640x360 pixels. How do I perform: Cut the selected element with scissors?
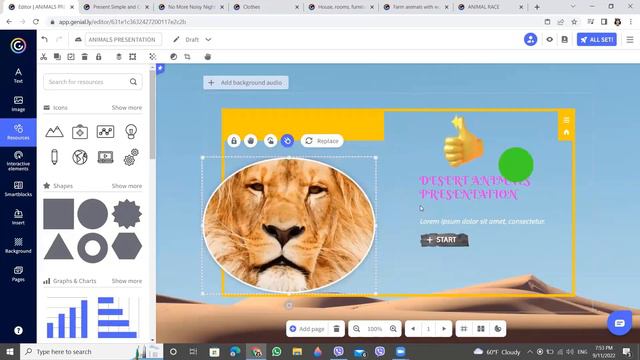pyautogui.click(x=44, y=57)
